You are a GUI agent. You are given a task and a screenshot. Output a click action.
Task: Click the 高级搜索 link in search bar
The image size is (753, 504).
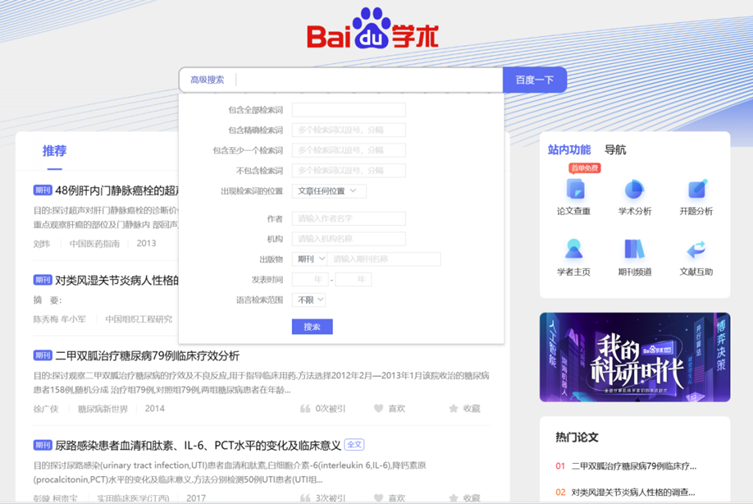207,80
